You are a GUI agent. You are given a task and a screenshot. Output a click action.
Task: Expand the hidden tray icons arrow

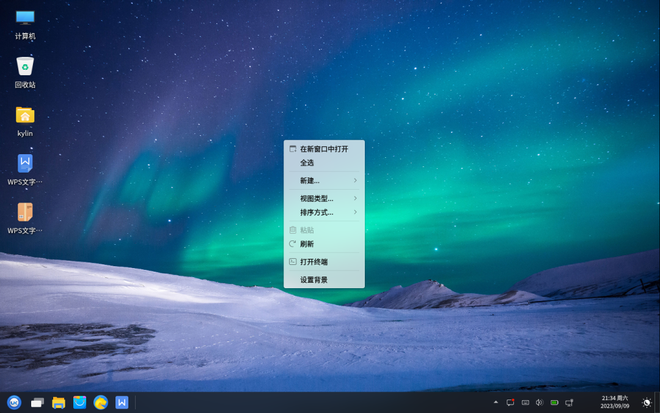496,402
